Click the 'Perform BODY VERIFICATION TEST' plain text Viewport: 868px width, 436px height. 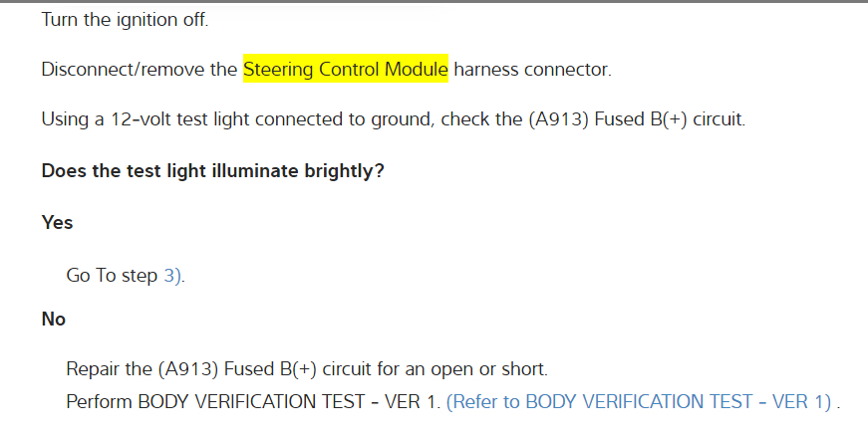pos(252,402)
